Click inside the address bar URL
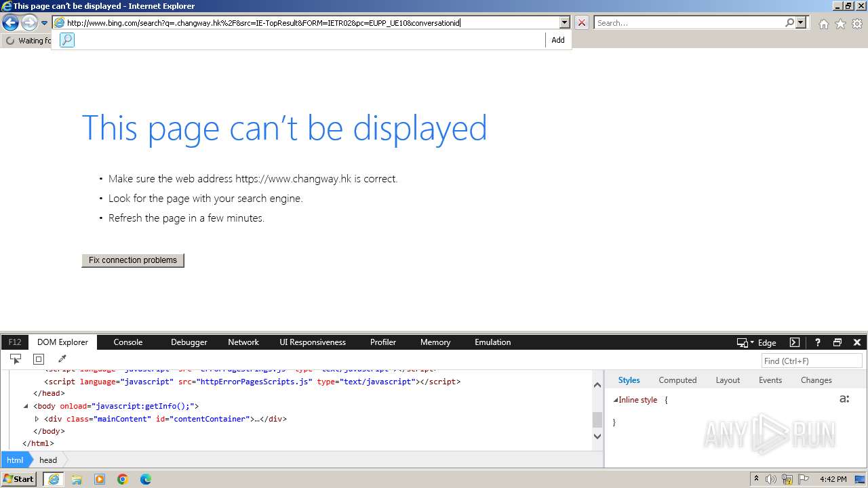Viewport: 868px width, 488px height. click(263, 23)
